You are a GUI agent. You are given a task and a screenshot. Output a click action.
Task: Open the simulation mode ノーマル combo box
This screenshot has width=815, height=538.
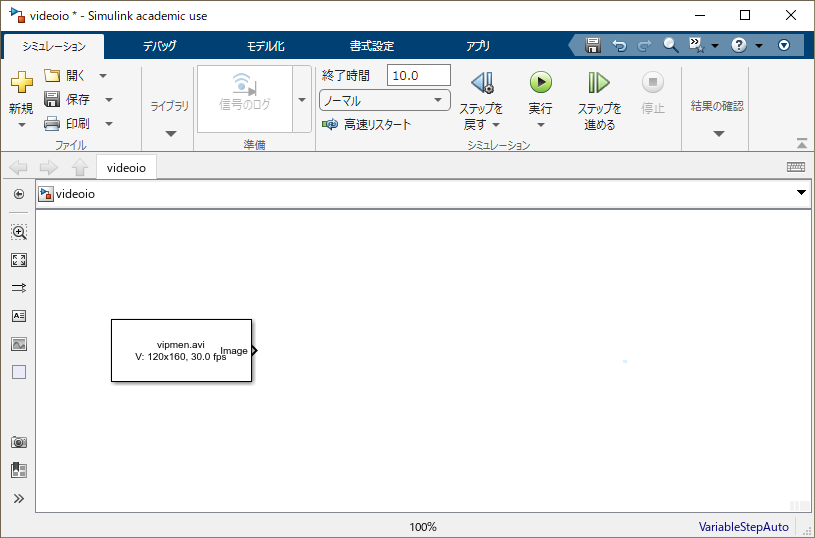point(385,100)
